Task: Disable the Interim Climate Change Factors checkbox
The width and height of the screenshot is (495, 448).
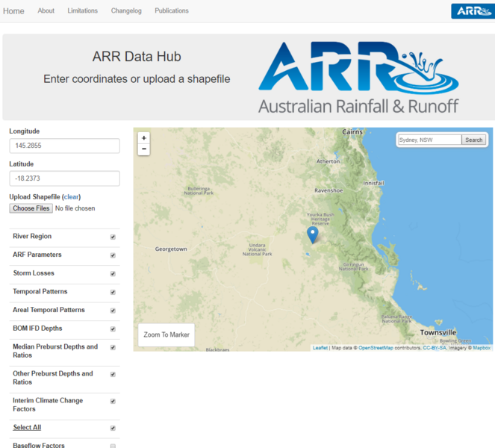Action: point(113,401)
